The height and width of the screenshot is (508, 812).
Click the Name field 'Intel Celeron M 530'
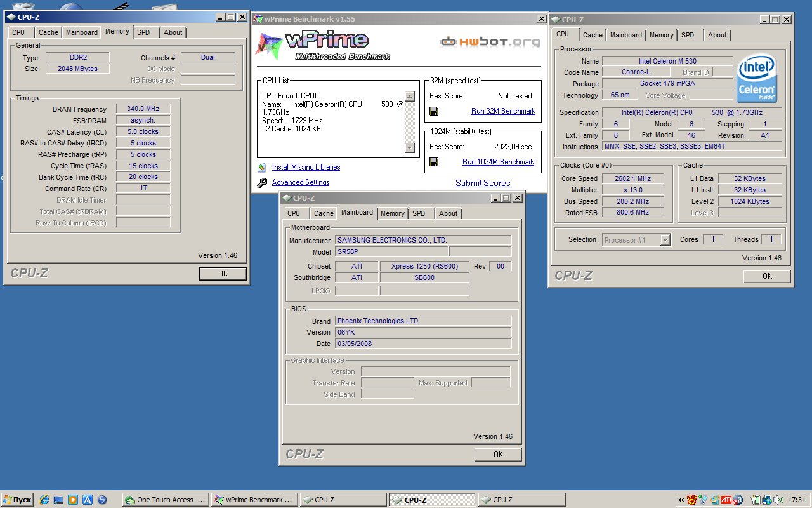coord(667,61)
